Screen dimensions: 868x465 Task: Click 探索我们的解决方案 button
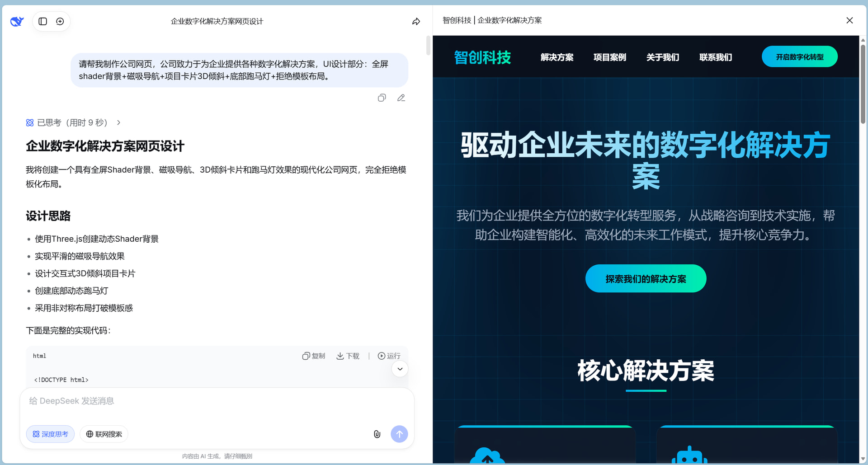(646, 279)
